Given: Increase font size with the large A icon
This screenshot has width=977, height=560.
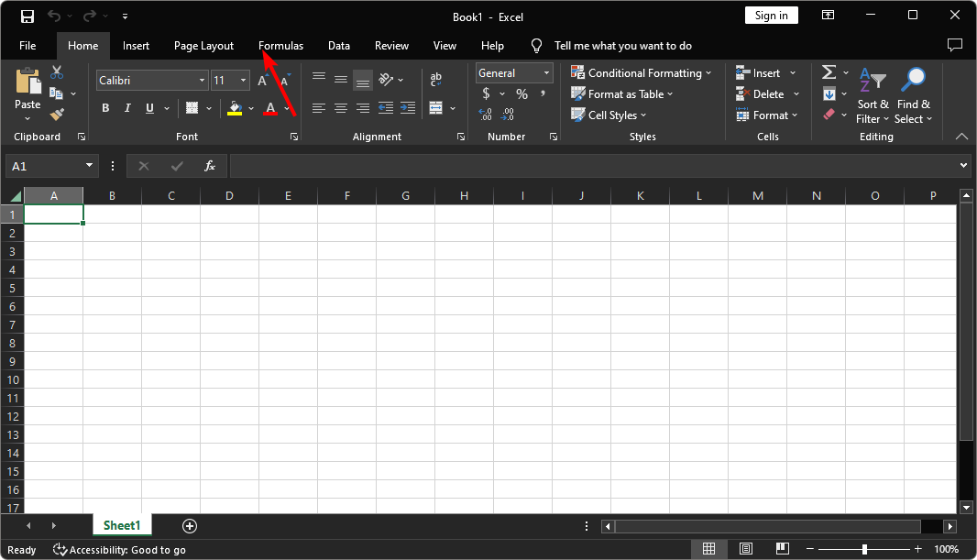Looking at the screenshot, I should pos(262,81).
